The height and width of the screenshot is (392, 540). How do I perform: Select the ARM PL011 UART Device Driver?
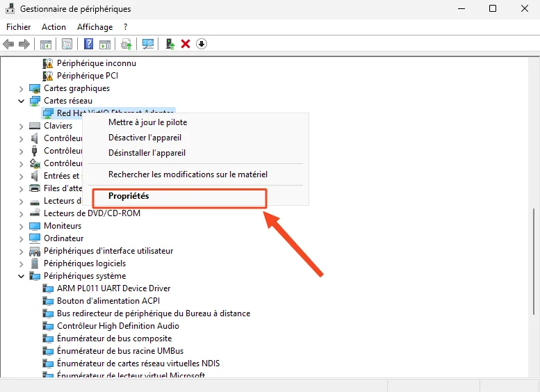tap(113, 288)
